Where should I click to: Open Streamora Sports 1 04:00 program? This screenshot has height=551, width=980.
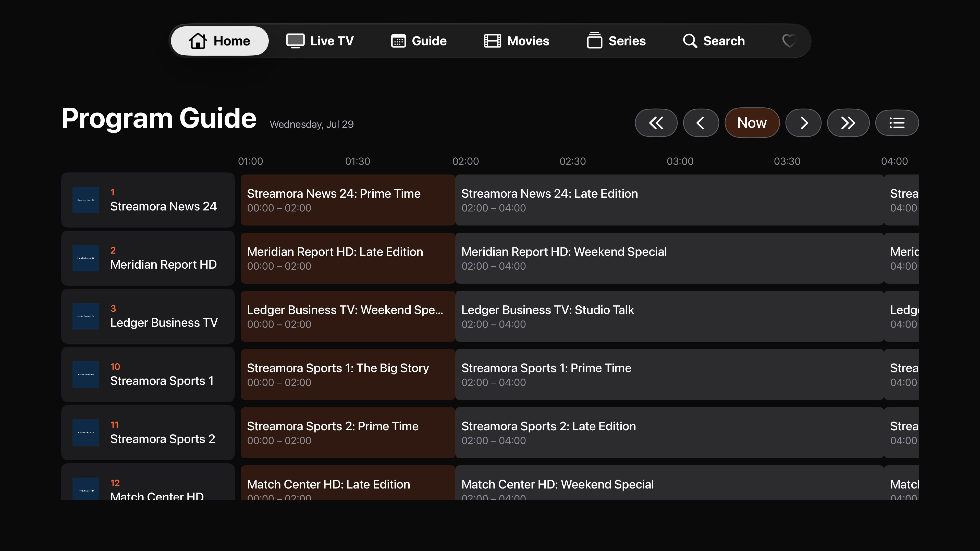click(902, 374)
